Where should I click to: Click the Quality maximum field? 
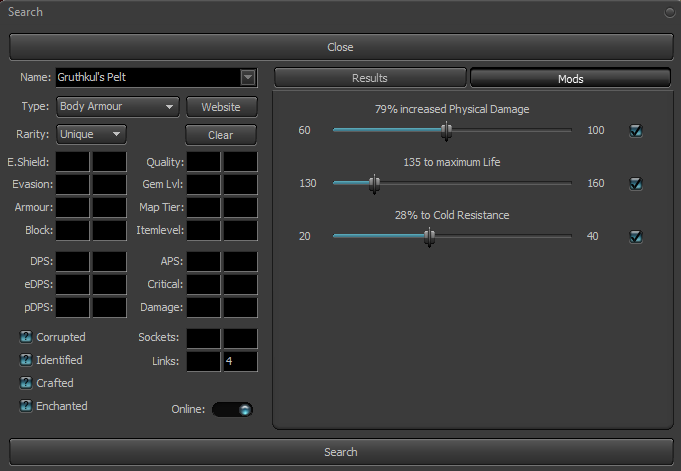[x=241, y=162]
